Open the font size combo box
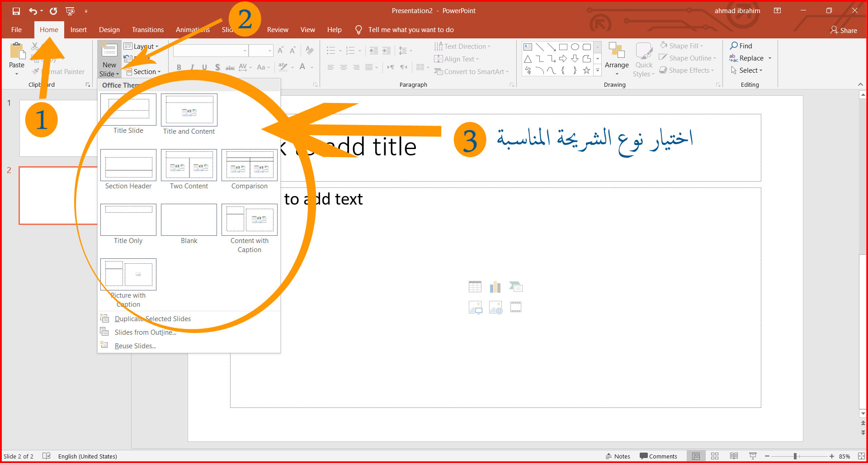This screenshot has width=868, height=463. (261, 51)
